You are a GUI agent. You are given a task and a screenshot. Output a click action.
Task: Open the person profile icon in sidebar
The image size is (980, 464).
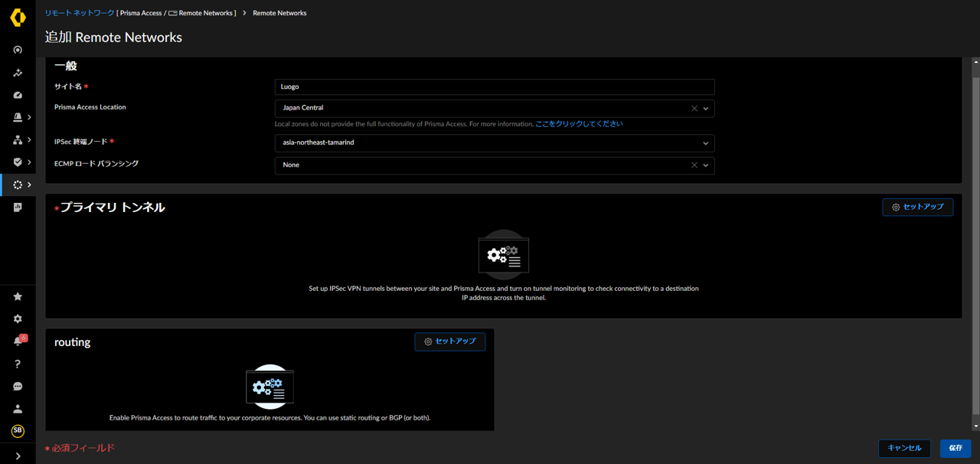pos(18,409)
